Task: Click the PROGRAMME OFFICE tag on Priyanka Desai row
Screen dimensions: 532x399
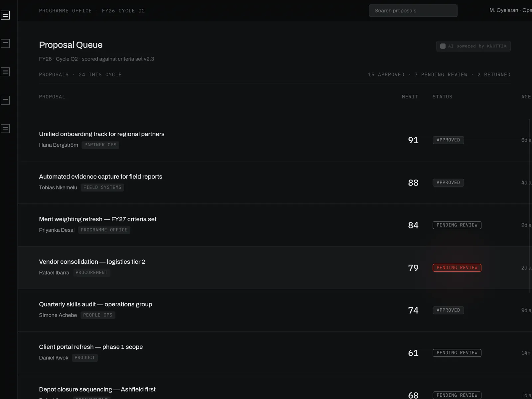Action: tap(104, 230)
